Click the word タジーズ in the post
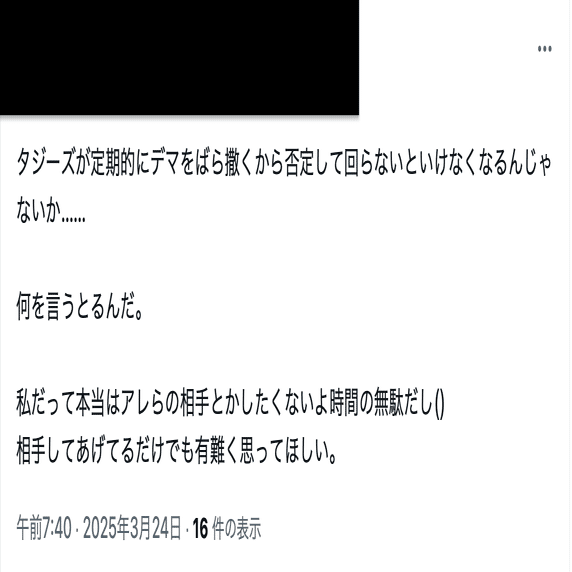The image size is (572, 572). click(x=45, y=162)
